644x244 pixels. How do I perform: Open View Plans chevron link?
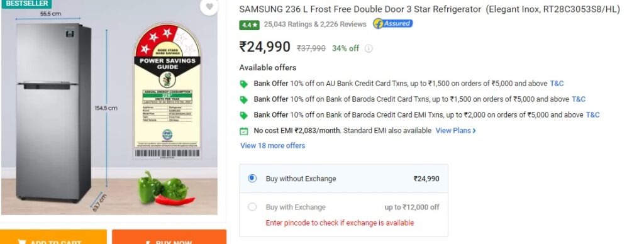pyautogui.click(x=455, y=131)
